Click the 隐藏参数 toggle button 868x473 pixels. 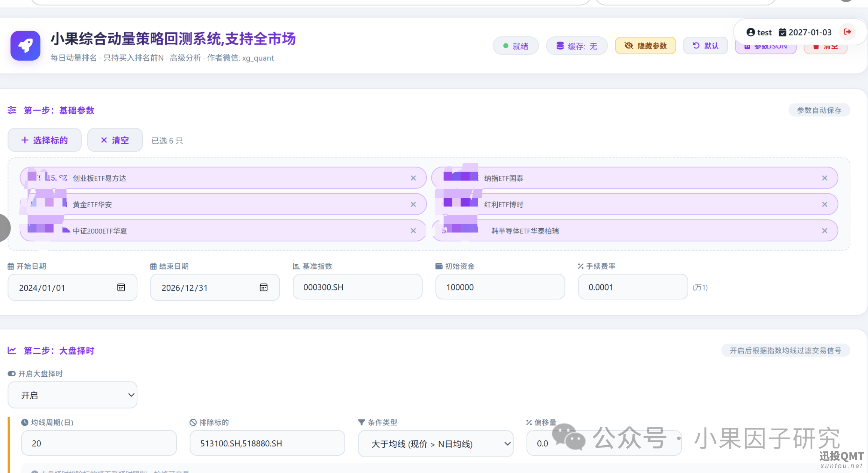(646, 46)
